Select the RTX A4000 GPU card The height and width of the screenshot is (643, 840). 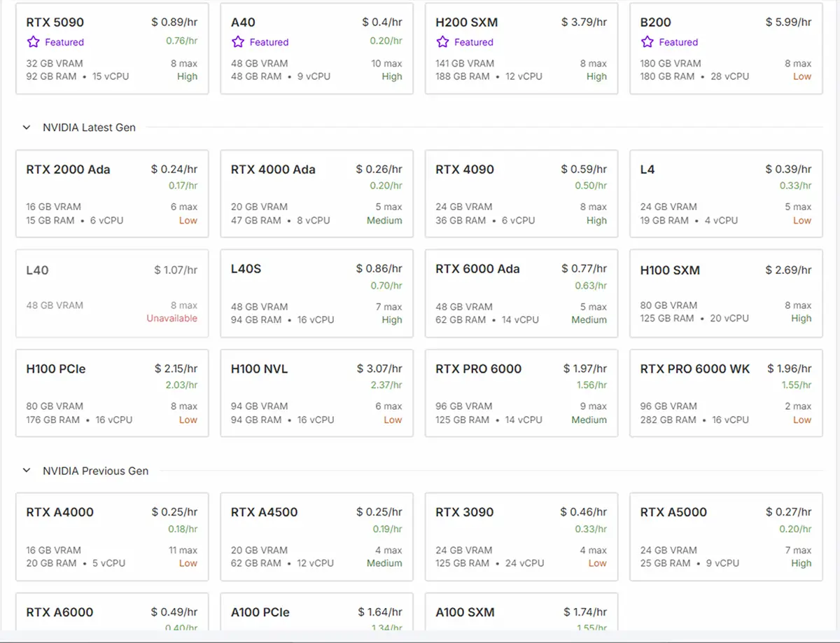pyautogui.click(x=112, y=537)
